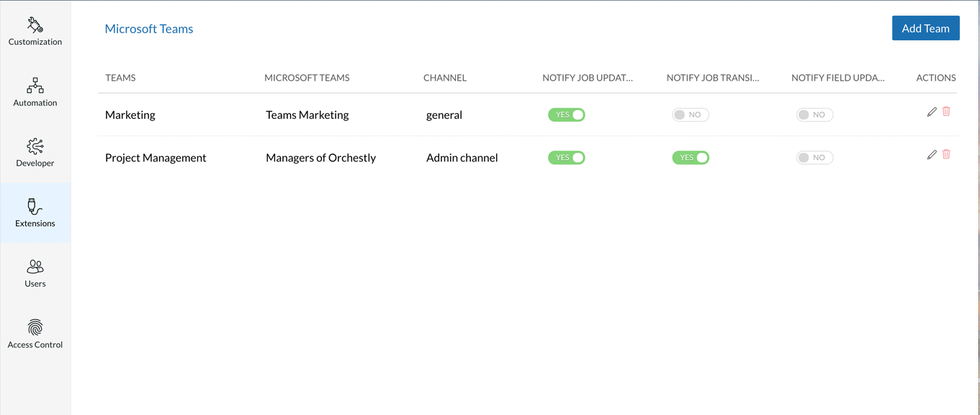The width and height of the screenshot is (980, 415).
Task: Enable field update notifications for Project Management
Action: tap(814, 158)
